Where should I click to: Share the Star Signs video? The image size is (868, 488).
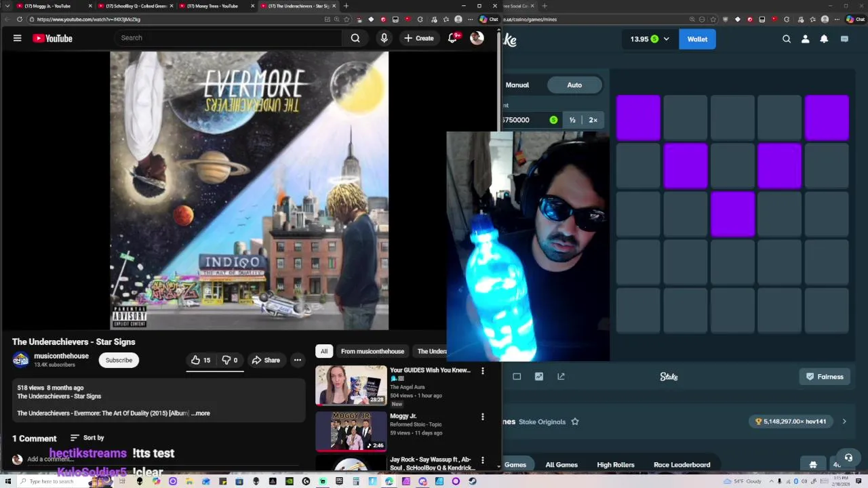(x=266, y=360)
